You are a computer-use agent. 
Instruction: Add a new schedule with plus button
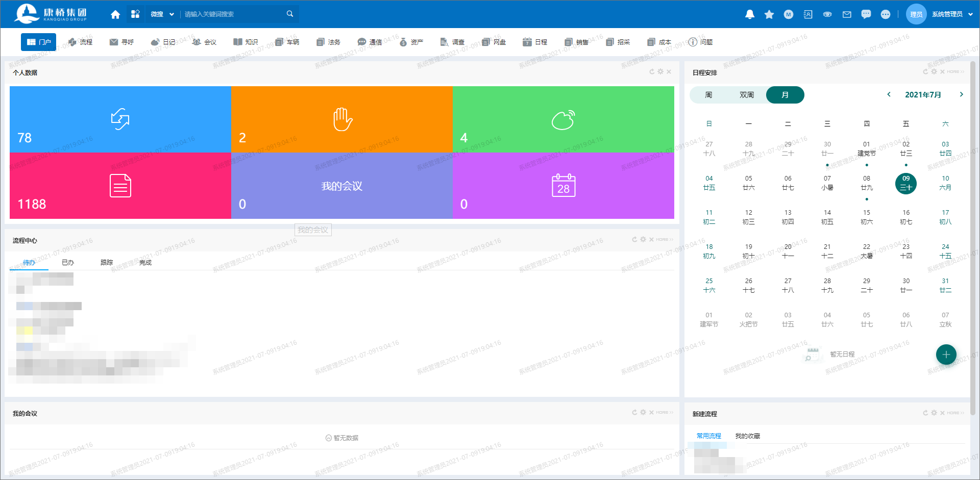pos(946,355)
